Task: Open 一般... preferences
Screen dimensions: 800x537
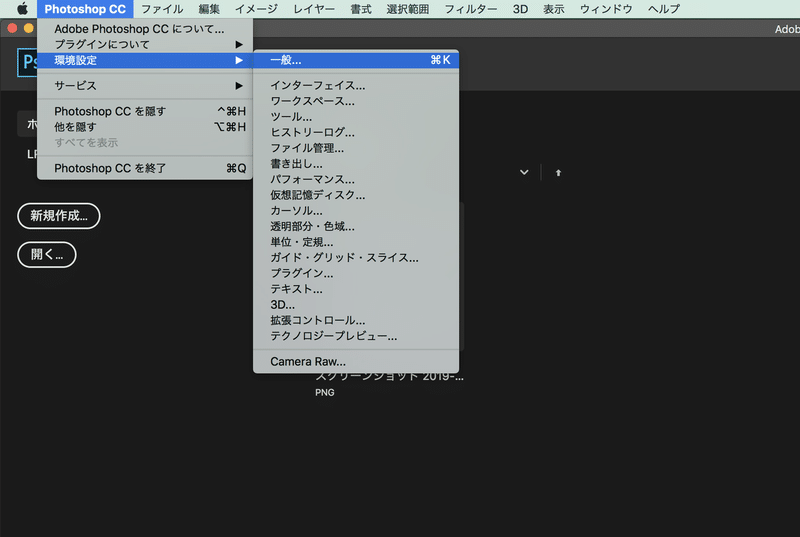Action: click(356, 60)
